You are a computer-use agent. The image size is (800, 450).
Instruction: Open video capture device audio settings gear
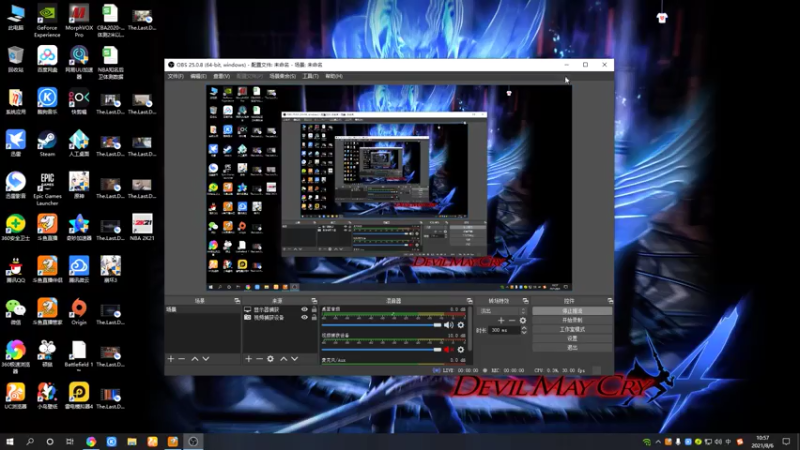pos(461,349)
